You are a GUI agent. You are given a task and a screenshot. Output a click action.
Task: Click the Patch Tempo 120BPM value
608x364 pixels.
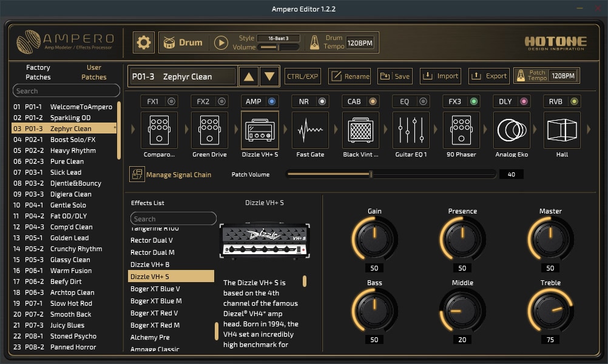click(563, 76)
